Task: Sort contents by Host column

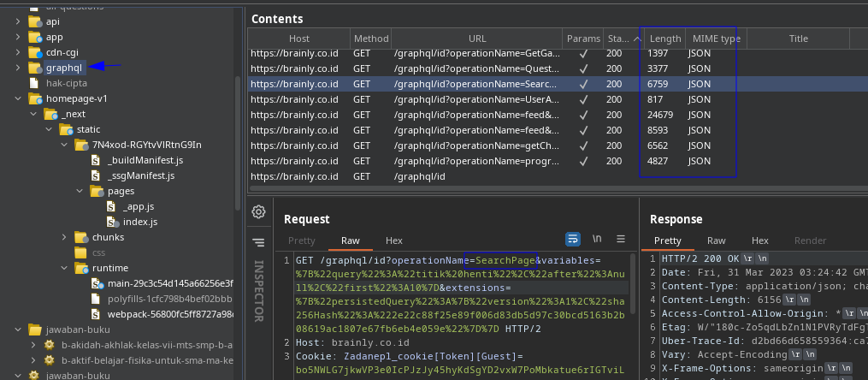Action: (x=299, y=39)
